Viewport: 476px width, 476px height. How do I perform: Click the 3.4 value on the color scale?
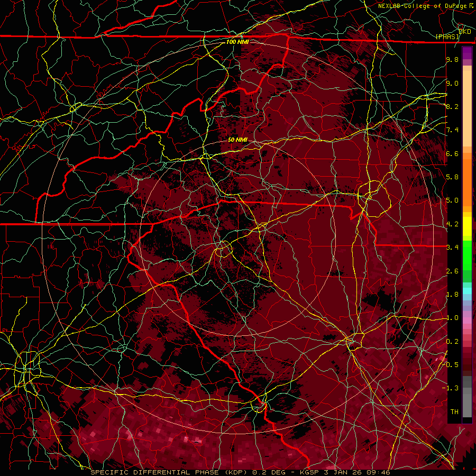[x=452, y=248]
